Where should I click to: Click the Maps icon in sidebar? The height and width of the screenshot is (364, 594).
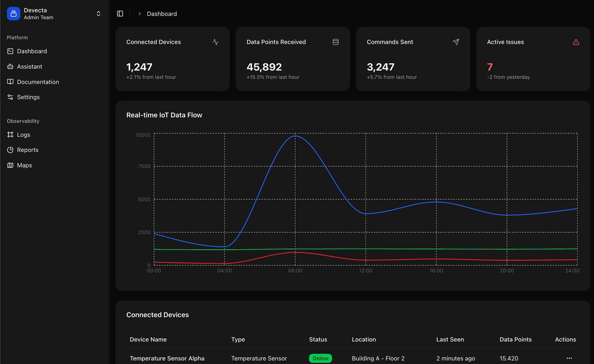pyautogui.click(x=10, y=165)
